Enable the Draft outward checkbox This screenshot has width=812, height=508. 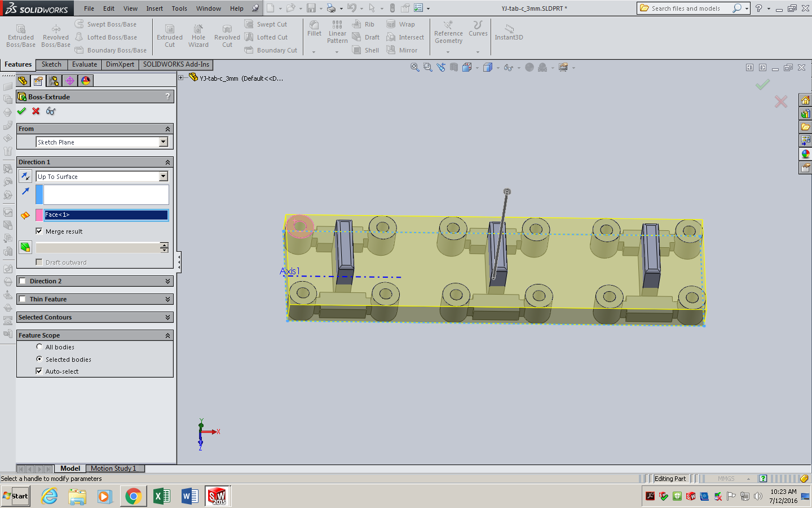[39, 262]
